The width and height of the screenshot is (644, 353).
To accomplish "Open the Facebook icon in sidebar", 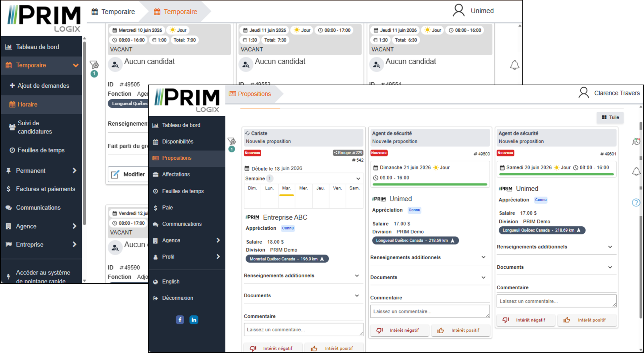I will coord(180,320).
